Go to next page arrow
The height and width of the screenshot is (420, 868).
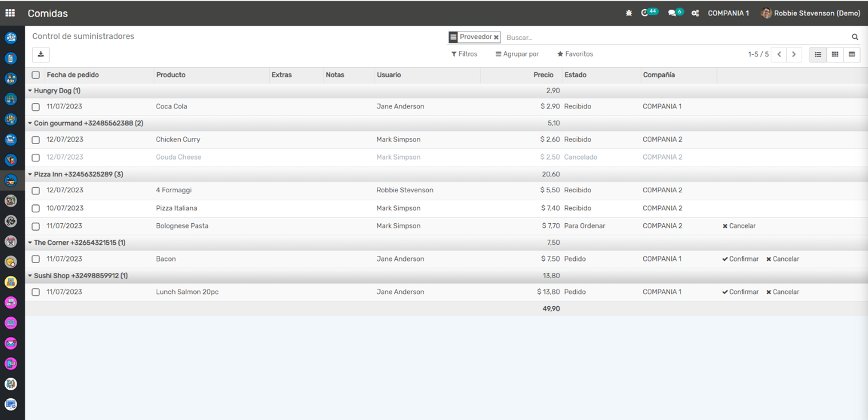pos(794,54)
